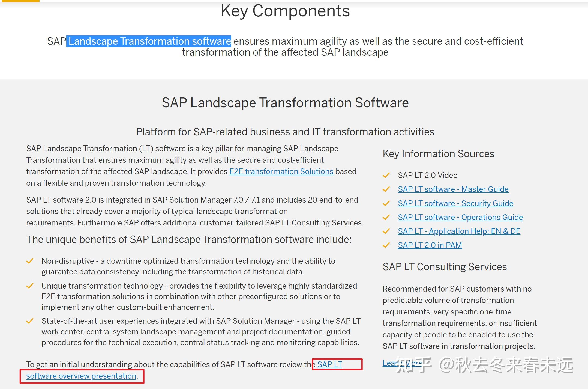Open SAP LT - Application Help: EN & DE
Screen dimensions: 588x389
(x=459, y=231)
